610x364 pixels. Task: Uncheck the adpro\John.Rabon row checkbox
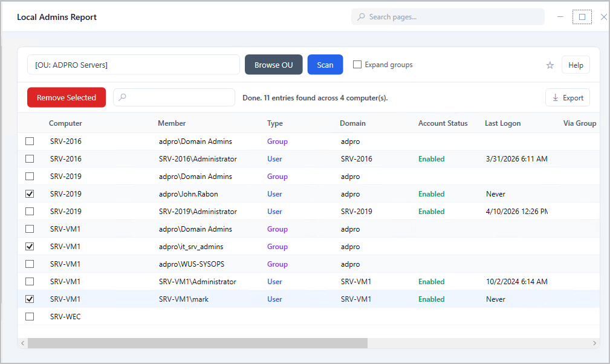30,193
